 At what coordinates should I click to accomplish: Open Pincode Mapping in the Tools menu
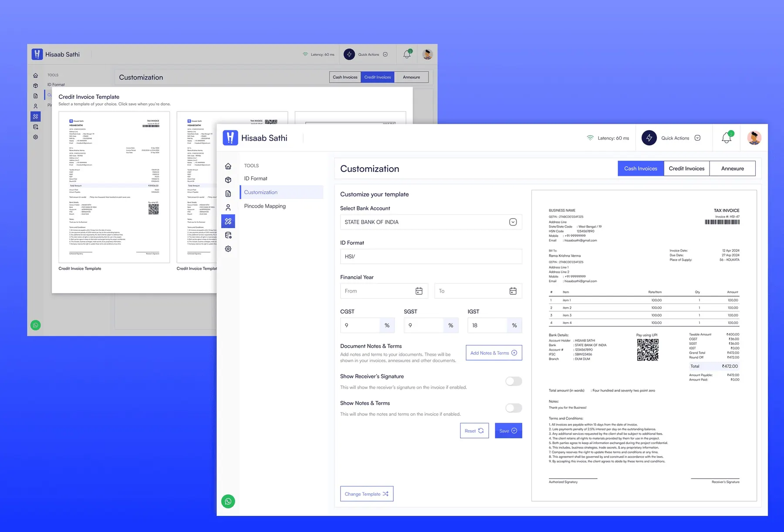265,206
